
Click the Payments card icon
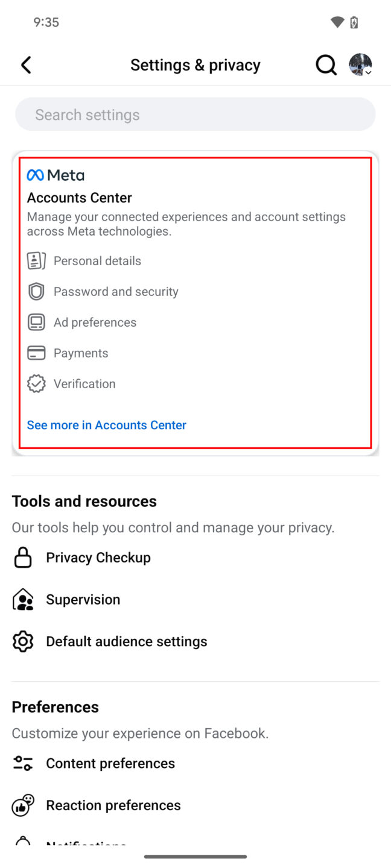[x=36, y=353]
